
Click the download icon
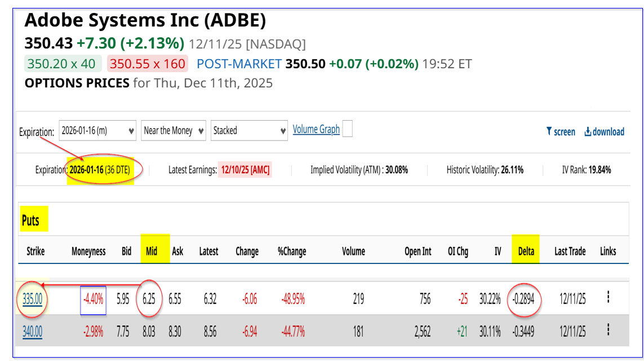tap(588, 131)
